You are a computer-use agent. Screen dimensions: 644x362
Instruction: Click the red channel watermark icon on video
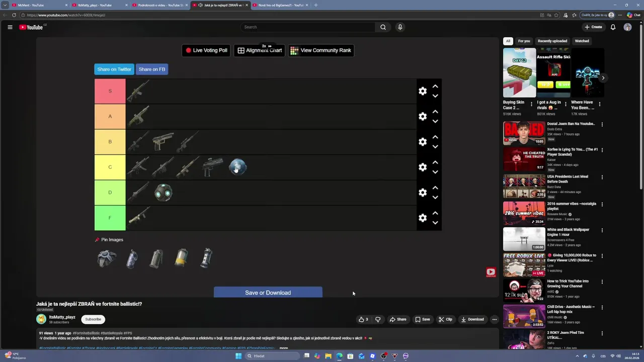[x=491, y=273]
